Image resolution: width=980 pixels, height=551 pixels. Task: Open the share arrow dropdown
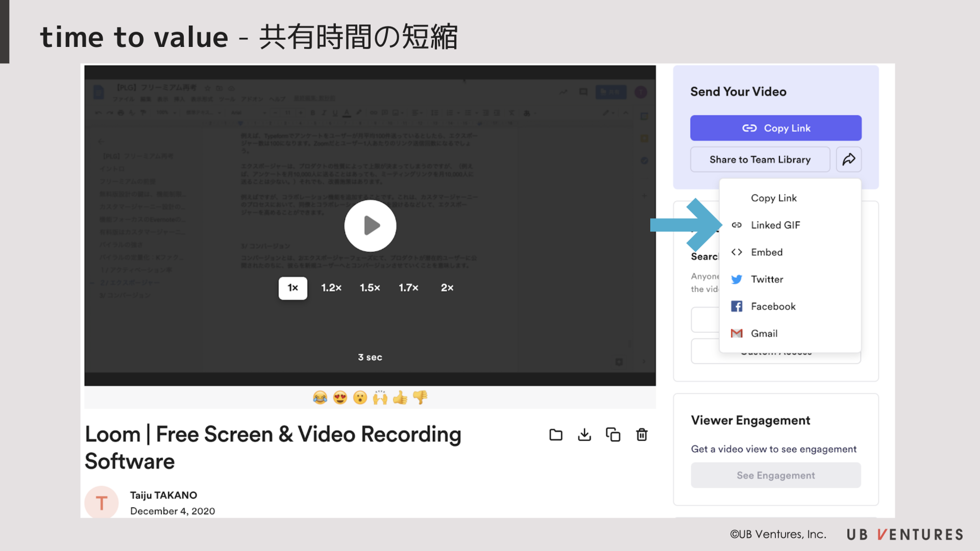849,160
